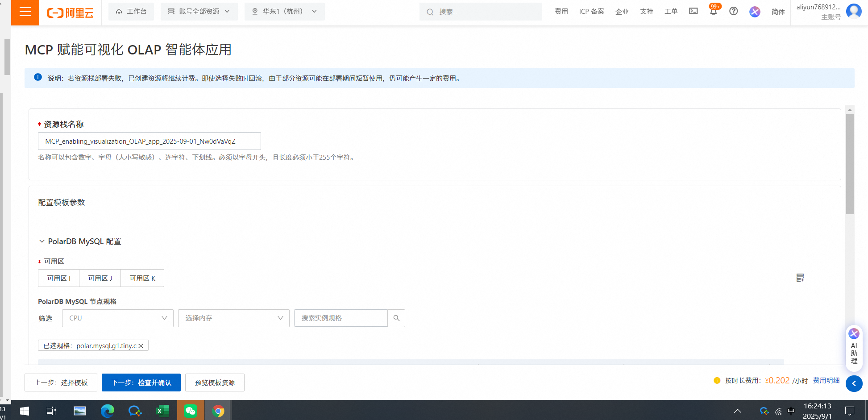
Task: Open the 企业 menu
Action: point(622,12)
